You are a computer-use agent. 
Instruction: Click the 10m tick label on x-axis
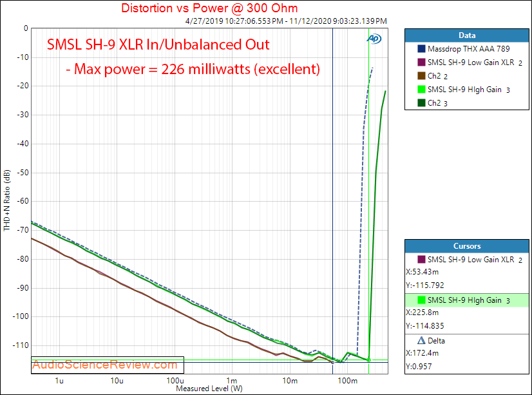click(x=290, y=381)
